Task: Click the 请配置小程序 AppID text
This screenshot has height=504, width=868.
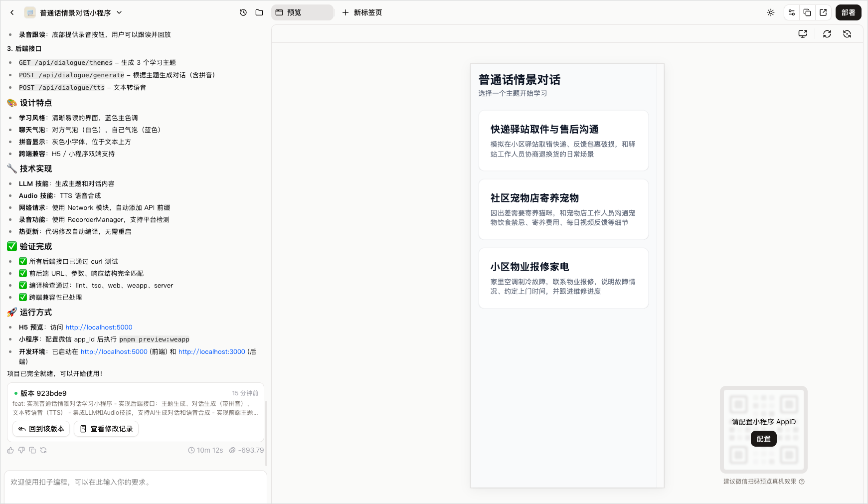Action: coord(764,422)
